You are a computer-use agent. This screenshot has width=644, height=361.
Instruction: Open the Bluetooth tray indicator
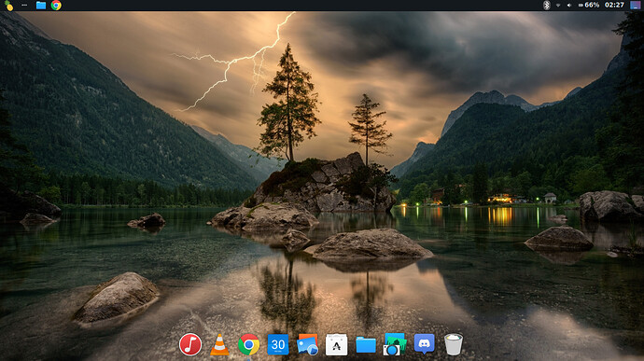point(546,5)
